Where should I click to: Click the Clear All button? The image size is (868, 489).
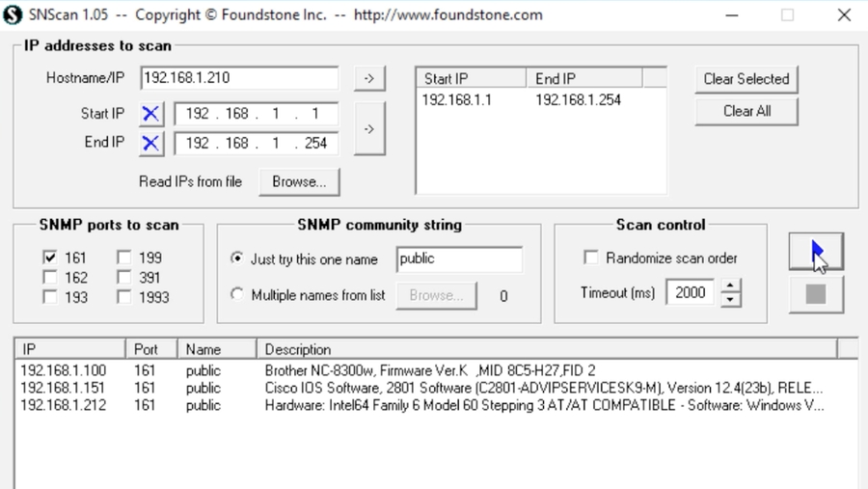pos(746,111)
